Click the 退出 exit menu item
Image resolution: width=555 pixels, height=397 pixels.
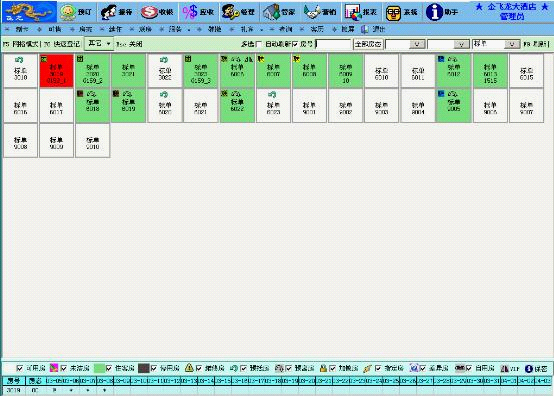pos(378,29)
